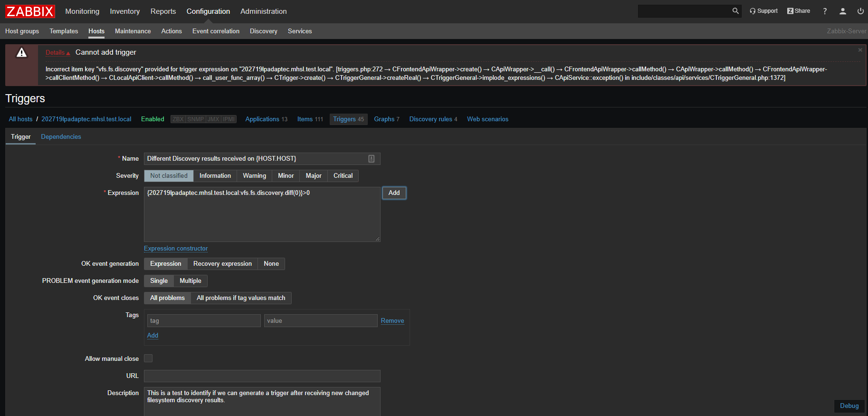868x416 pixels.
Task: Click the tag name input field
Action: [204, 321]
